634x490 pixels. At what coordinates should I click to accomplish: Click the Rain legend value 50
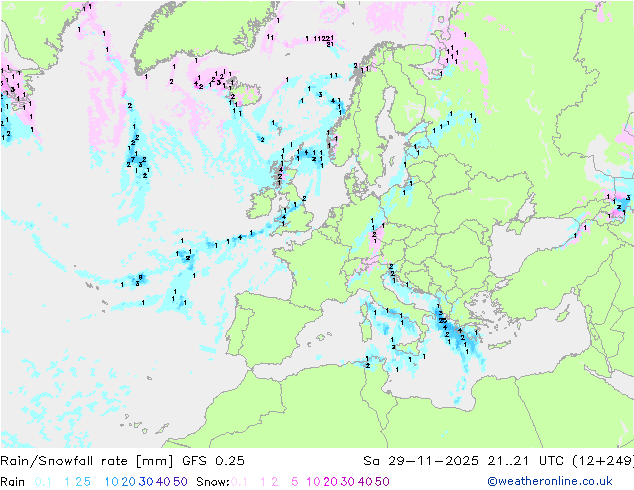(x=180, y=482)
